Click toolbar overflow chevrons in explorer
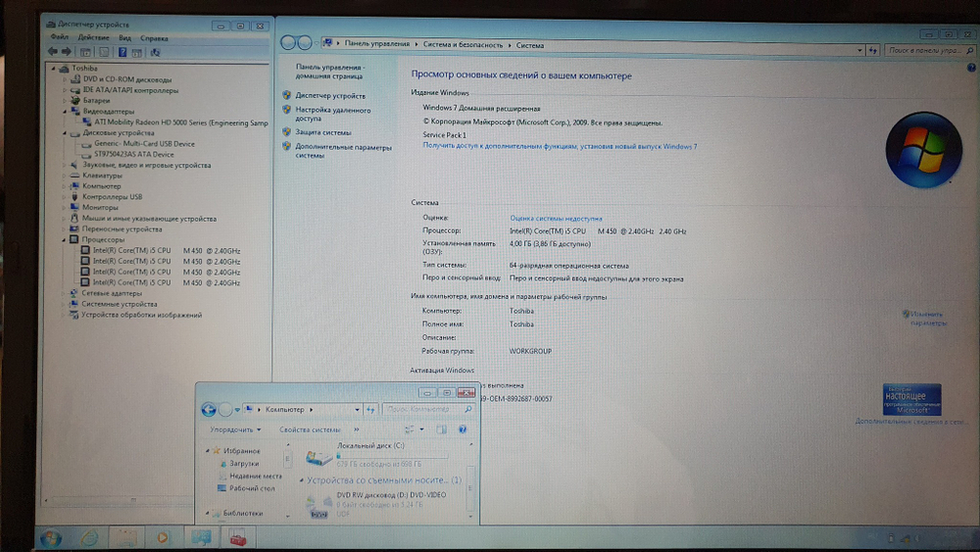 pyautogui.click(x=357, y=429)
